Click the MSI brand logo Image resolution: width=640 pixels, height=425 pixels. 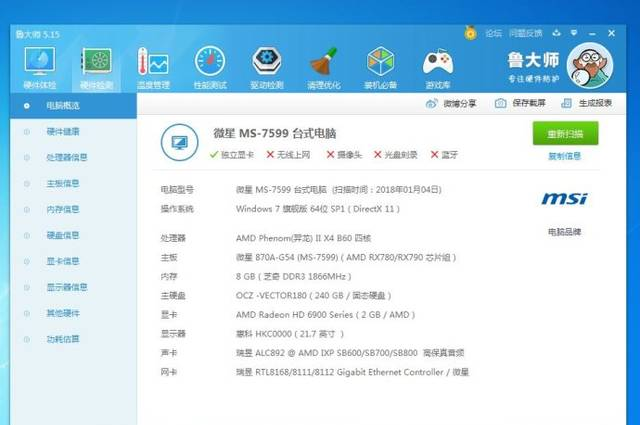click(x=564, y=198)
